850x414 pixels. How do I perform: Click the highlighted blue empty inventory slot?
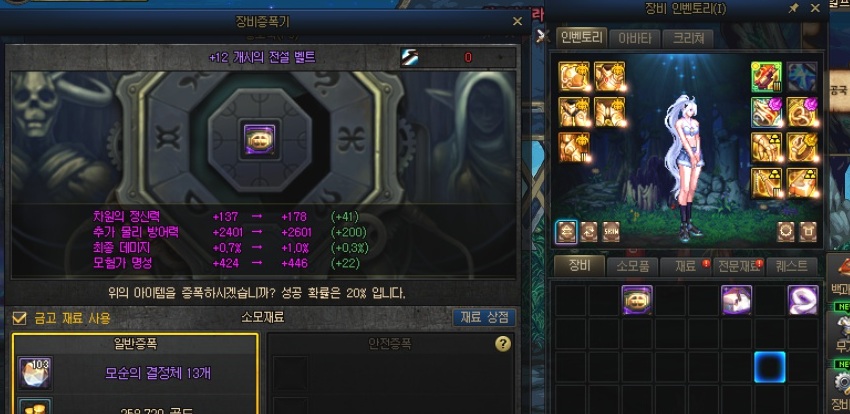click(770, 367)
